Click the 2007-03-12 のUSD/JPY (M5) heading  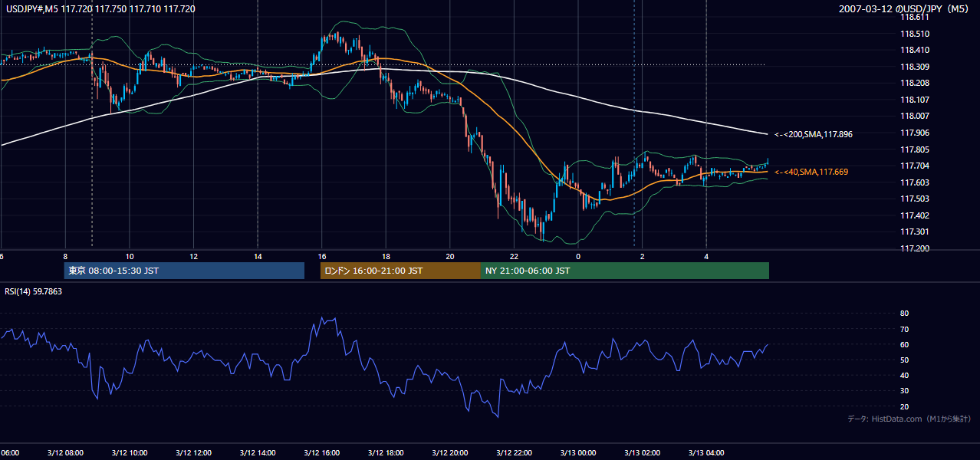[905, 8]
